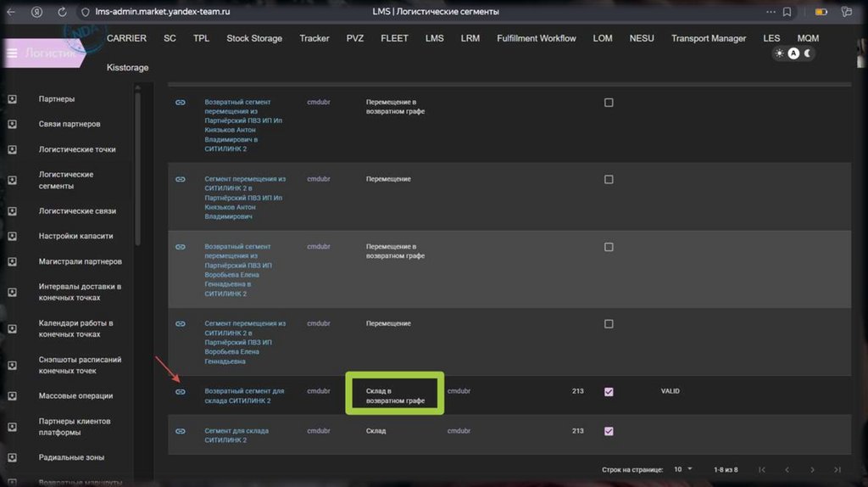
Task: Open Интервалы доставки в конечных точках
Action: (x=80, y=292)
